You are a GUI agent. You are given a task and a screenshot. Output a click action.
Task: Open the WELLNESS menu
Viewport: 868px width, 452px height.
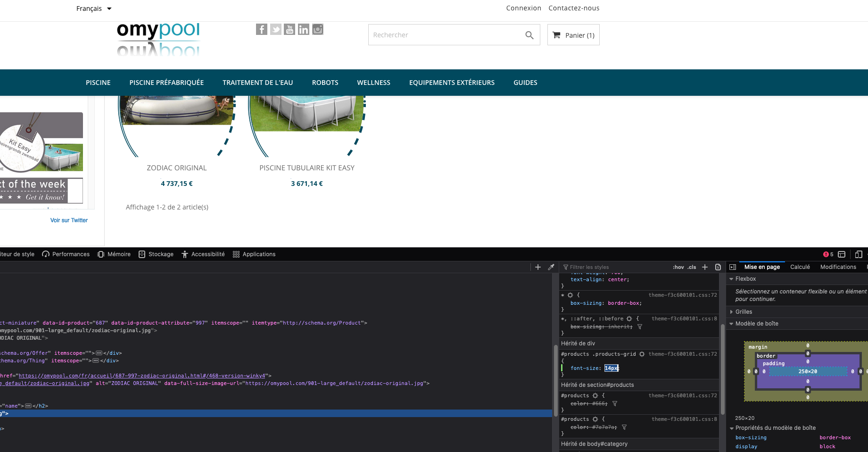point(374,83)
